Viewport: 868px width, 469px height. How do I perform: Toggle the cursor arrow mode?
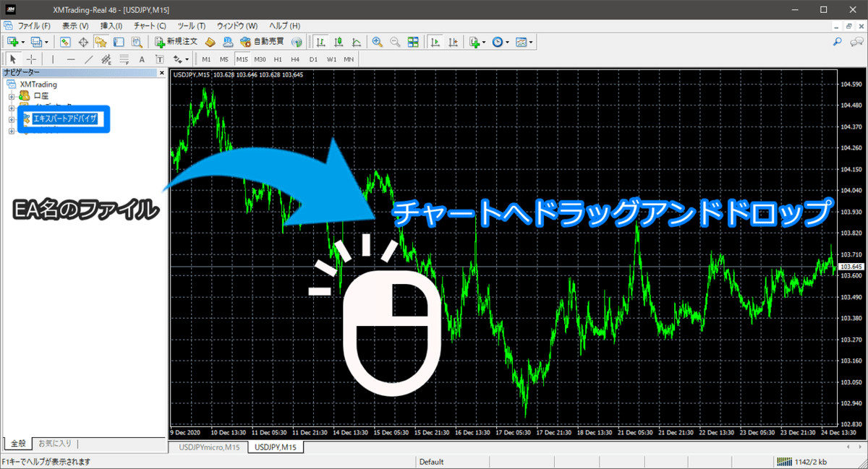point(12,59)
